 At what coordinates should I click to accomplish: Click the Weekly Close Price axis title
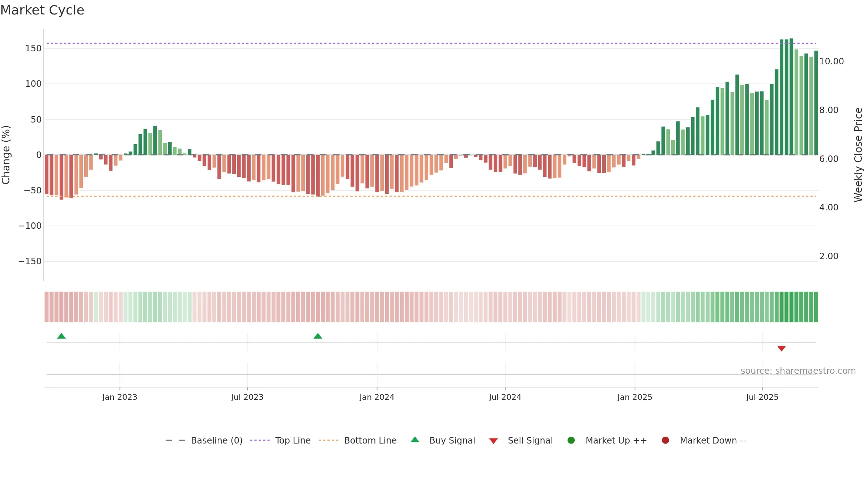[858, 155]
